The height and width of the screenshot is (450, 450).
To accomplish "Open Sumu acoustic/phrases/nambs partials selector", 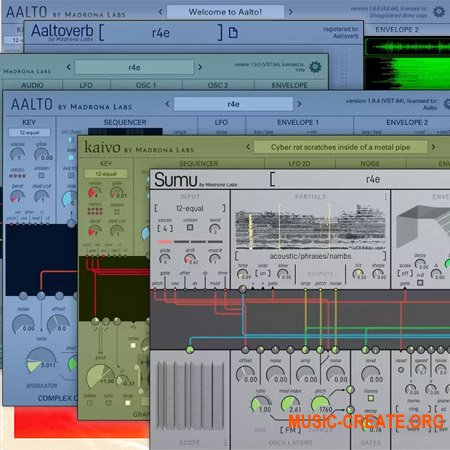I will (310, 256).
